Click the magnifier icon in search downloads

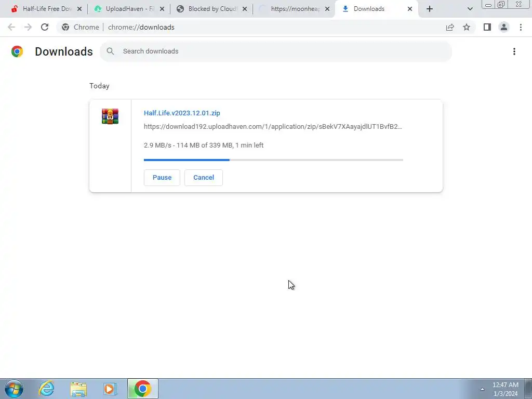point(110,51)
